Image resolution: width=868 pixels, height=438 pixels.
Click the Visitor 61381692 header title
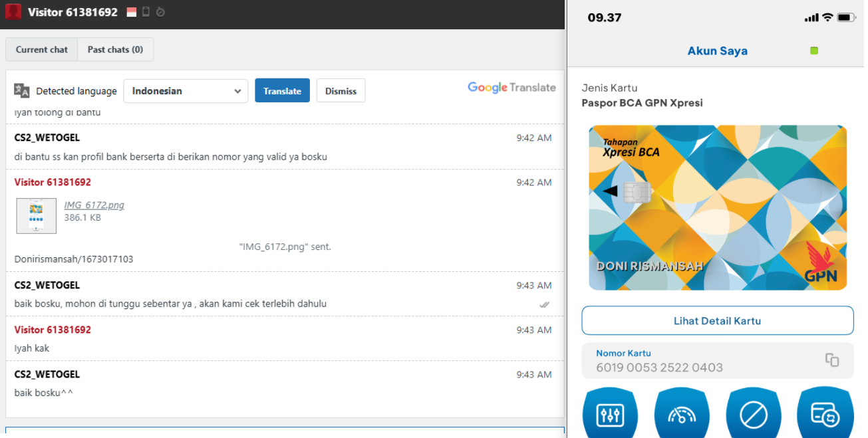click(x=72, y=12)
